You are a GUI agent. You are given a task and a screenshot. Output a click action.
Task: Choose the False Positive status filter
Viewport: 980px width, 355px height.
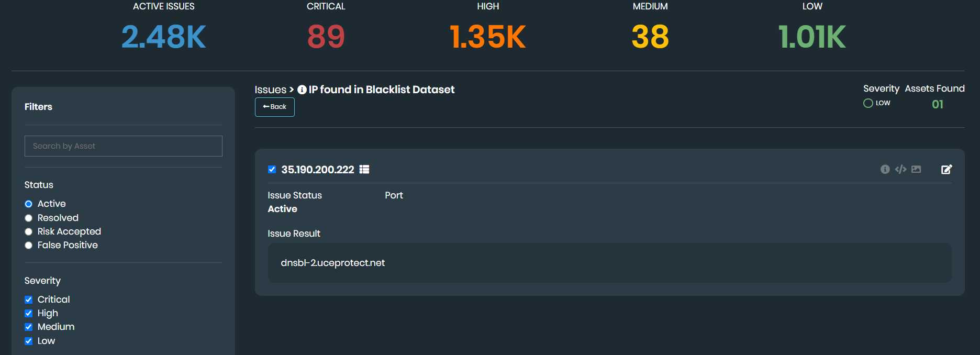coord(29,245)
